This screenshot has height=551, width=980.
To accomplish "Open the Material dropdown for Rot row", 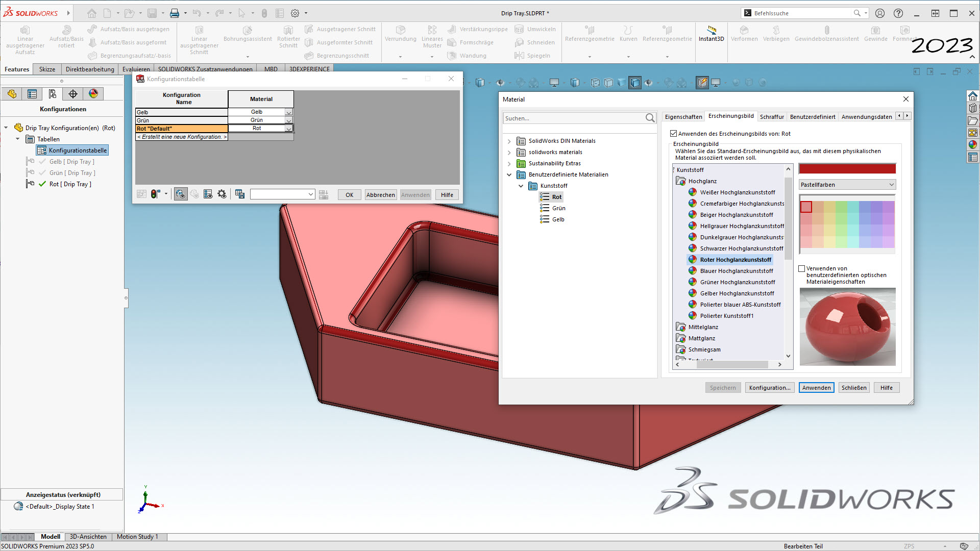I will 289,129.
